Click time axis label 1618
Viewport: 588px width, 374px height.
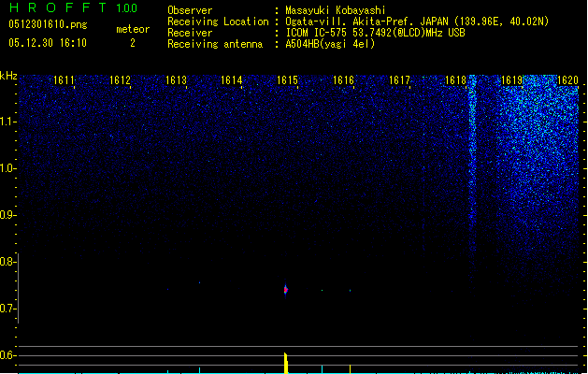(x=455, y=80)
